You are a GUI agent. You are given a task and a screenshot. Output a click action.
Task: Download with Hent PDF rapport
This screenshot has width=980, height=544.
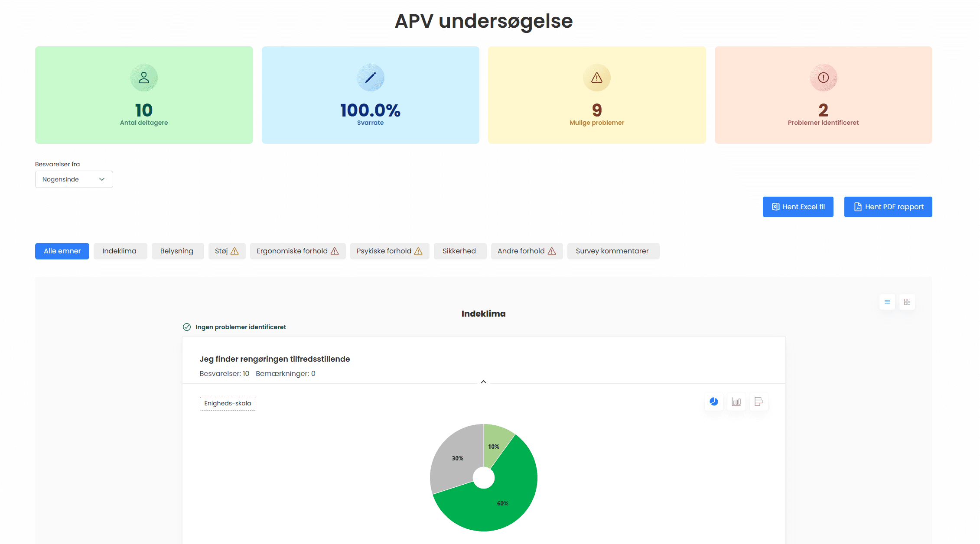pyautogui.click(x=888, y=207)
